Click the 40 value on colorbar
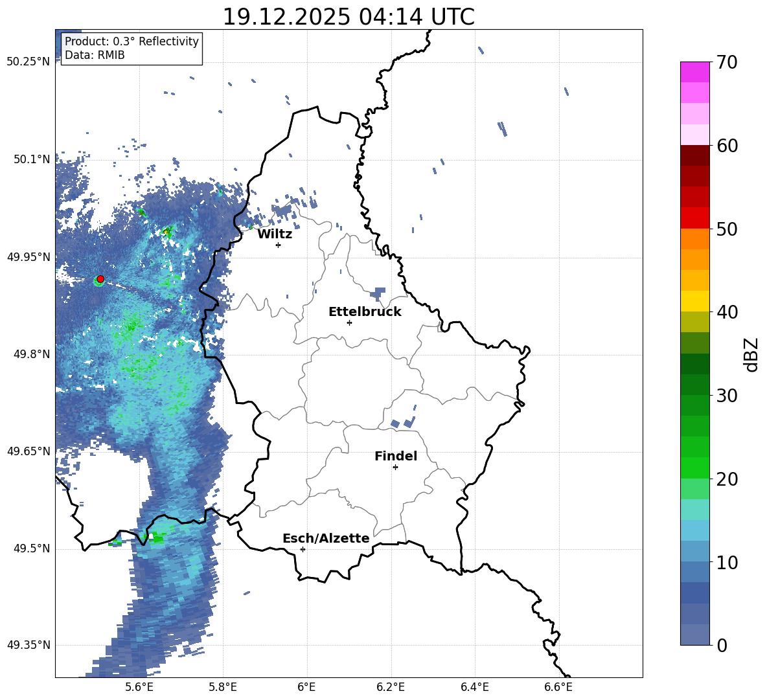Image resolution: width=767 pixels, height=700 pixels. 727,312
